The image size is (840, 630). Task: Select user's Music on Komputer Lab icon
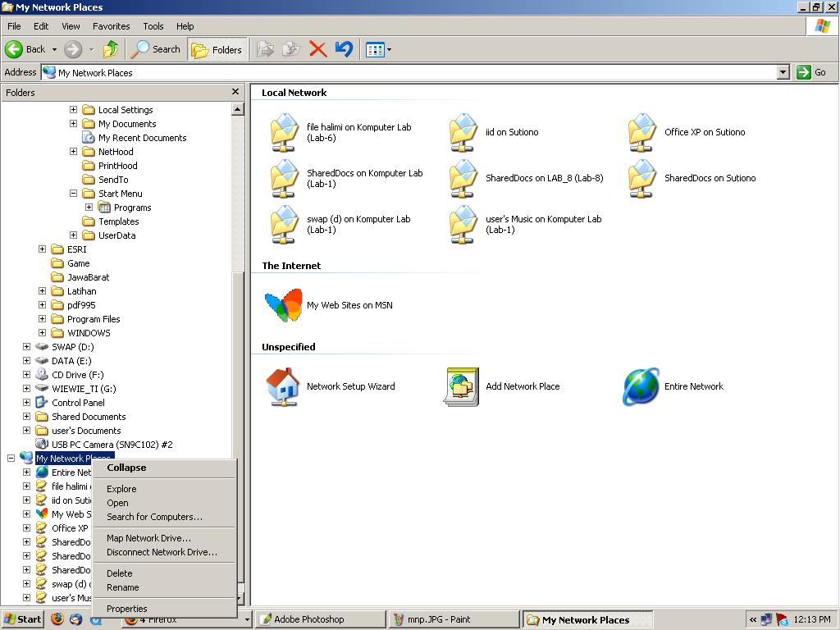[463, 225]
